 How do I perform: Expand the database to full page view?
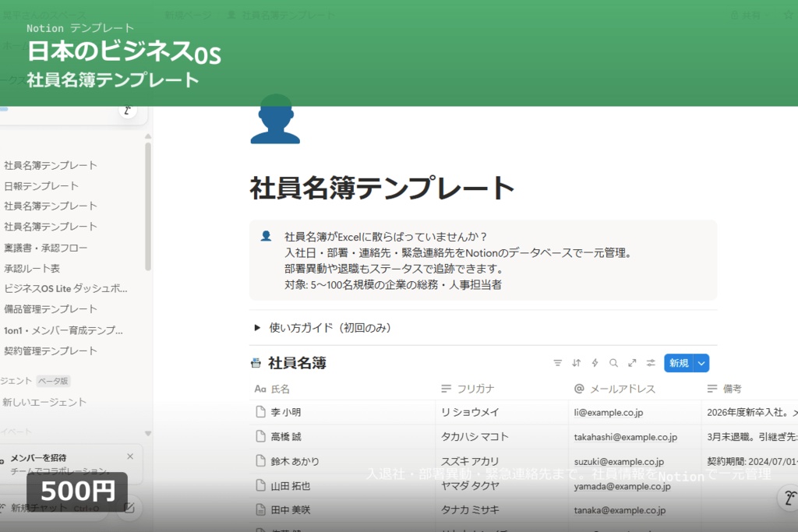pyautogui.click(x=632, y=363)
